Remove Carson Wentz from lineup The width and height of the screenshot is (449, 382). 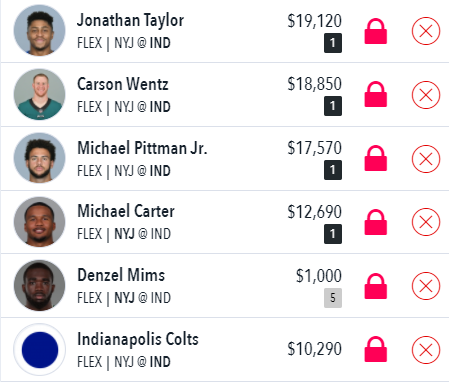(x=426, y=95)
